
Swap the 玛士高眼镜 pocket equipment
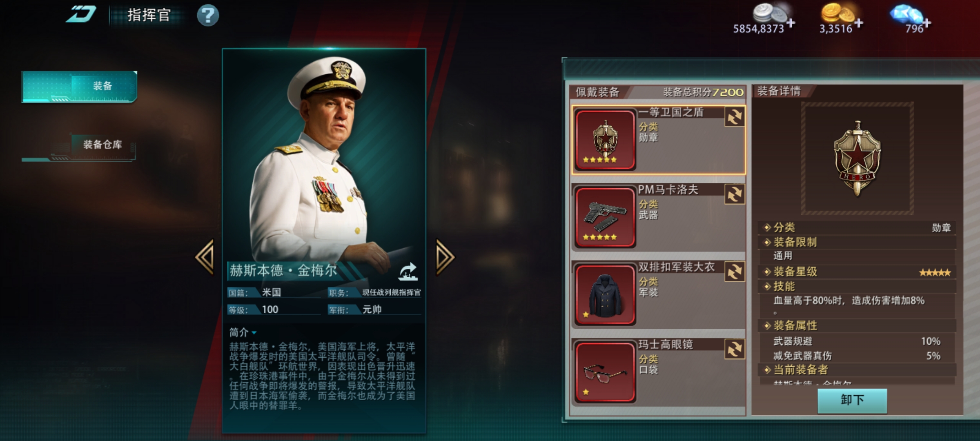click(734, 350)
